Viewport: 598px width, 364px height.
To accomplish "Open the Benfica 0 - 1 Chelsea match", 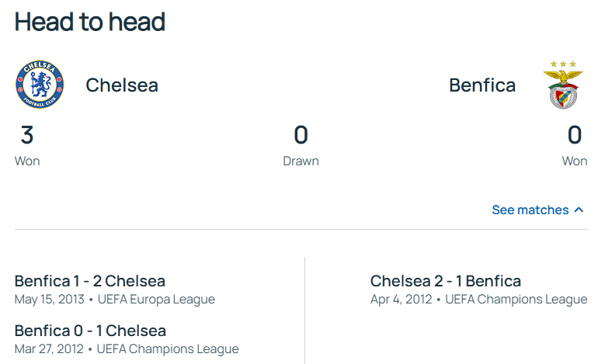I will click(x=90, y=331).
